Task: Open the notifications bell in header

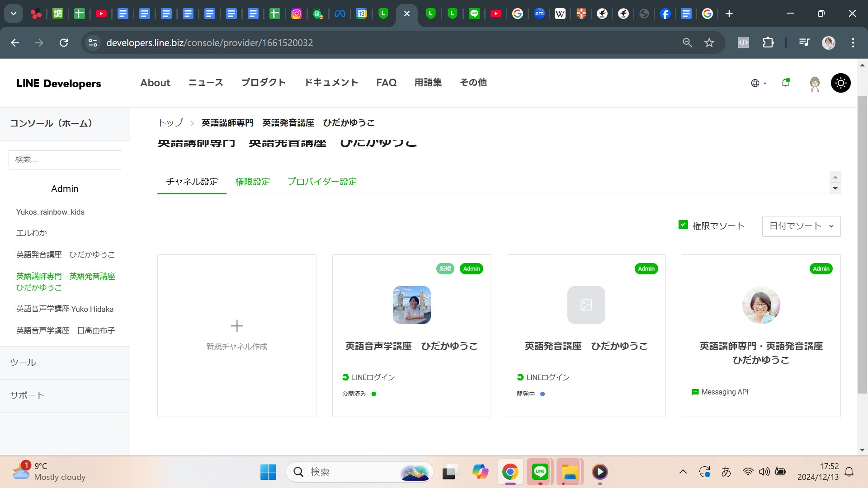Action: click(786, 83)
